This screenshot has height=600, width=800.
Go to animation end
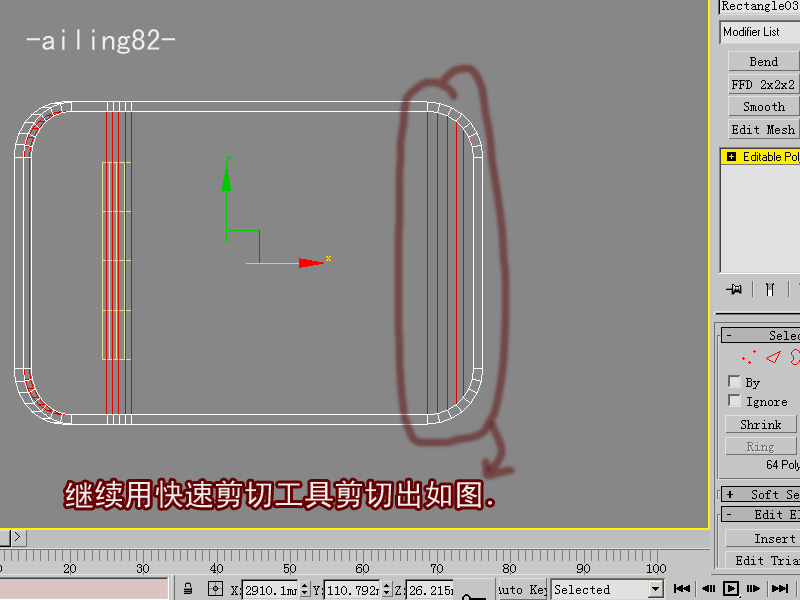click(780, 588)
